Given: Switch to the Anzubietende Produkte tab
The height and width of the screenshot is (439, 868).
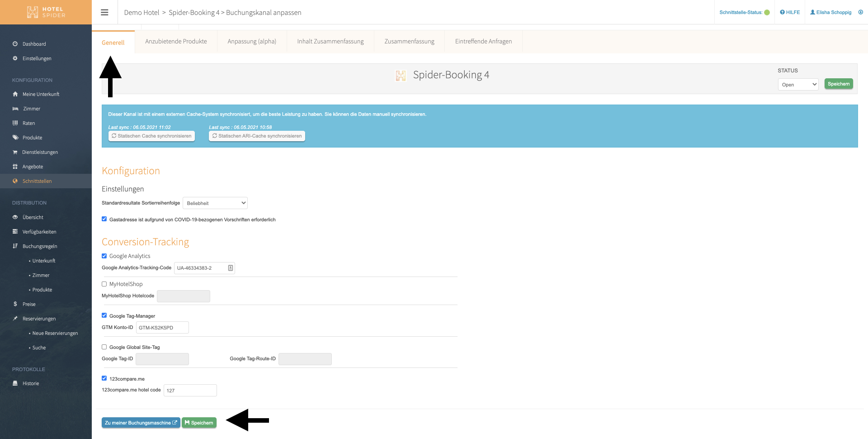Looking at the screenshot, I should coord(176,41).
